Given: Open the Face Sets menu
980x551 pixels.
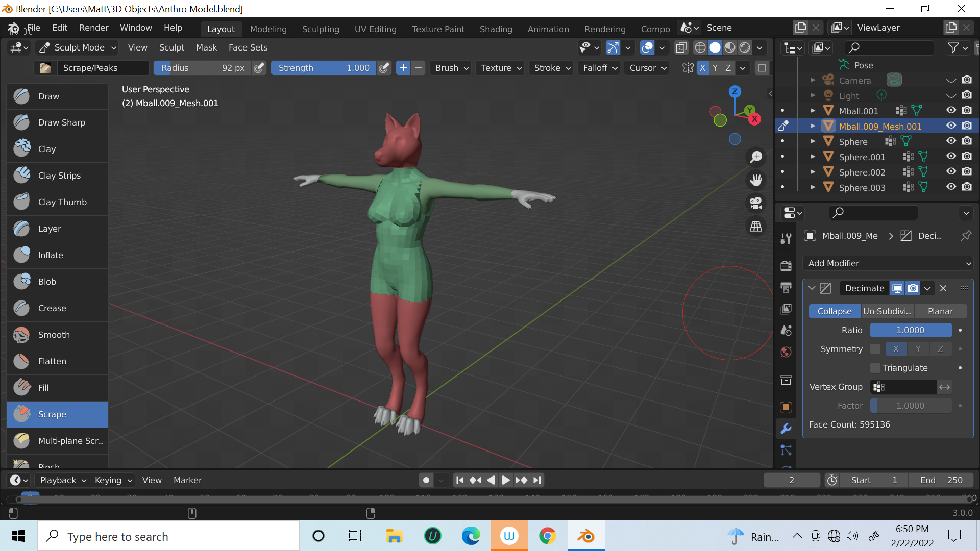Looking at the screenshot, I should click(248, 47).
